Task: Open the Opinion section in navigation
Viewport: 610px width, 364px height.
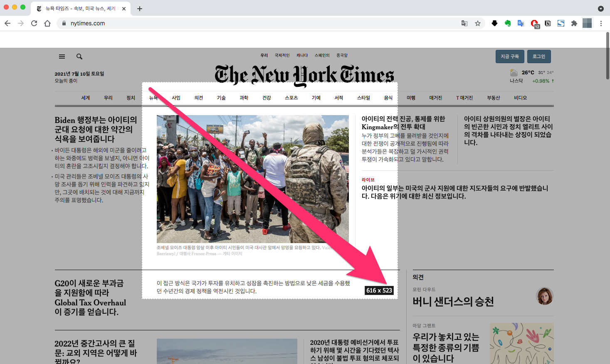Action: tap(199, 98)
